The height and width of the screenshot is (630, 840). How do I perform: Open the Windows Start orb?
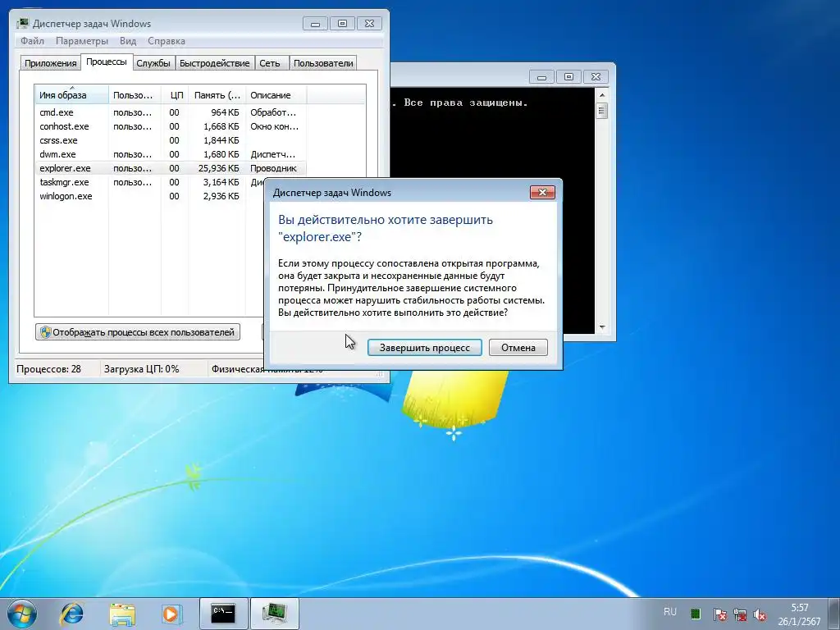tap(21, 614)
